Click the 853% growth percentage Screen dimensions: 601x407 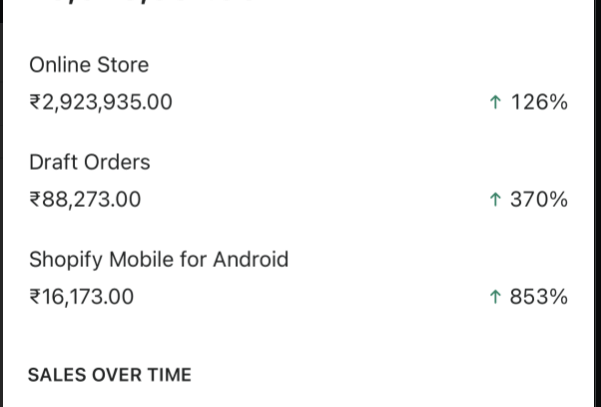539,297
